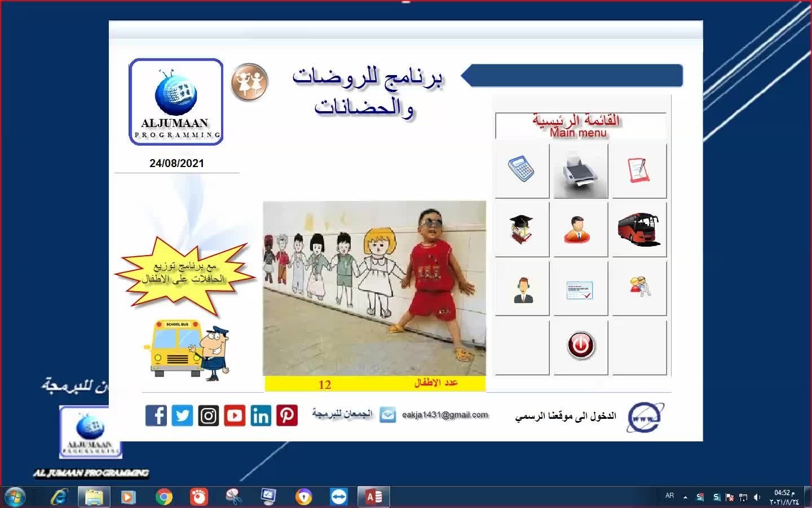
Task: Click the school bus cartoon image
Action: click(187, 350)
